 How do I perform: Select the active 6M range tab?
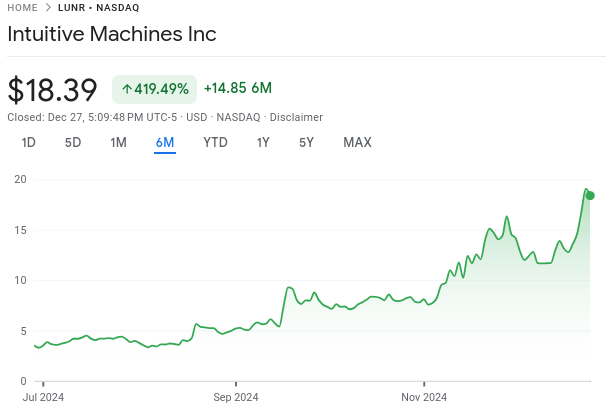click(165, 143)
